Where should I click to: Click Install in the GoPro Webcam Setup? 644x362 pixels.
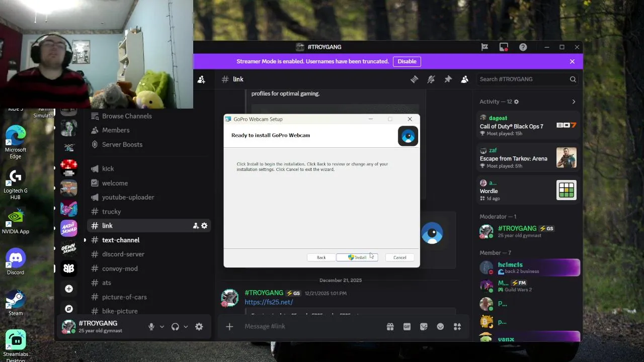click(x=357, y=257)
